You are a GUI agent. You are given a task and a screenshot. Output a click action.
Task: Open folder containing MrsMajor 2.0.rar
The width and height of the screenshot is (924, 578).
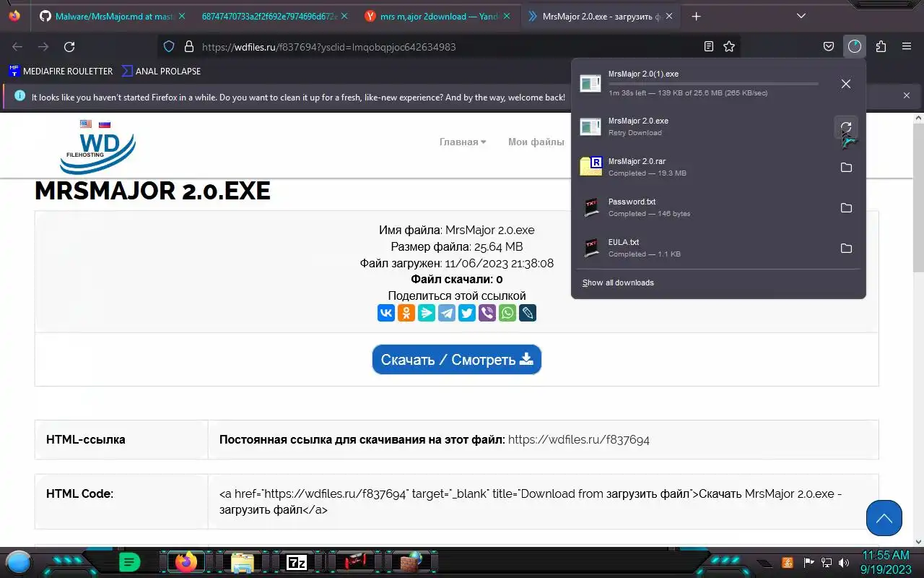point(846,168)
